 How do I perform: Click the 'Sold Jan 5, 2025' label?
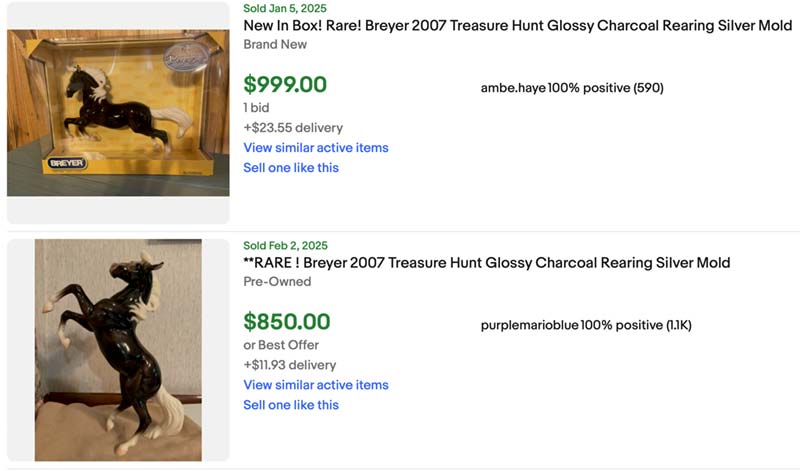[285, 8]
